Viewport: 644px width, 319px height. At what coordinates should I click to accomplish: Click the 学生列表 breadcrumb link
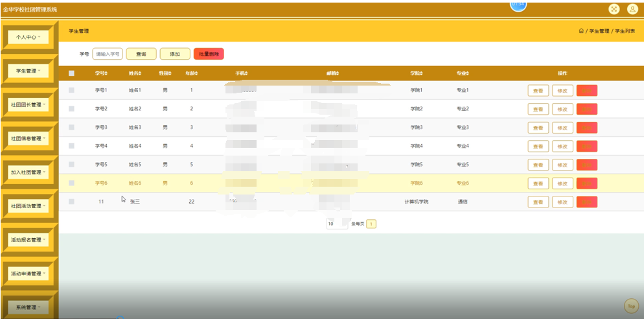[x=625, y=31]
